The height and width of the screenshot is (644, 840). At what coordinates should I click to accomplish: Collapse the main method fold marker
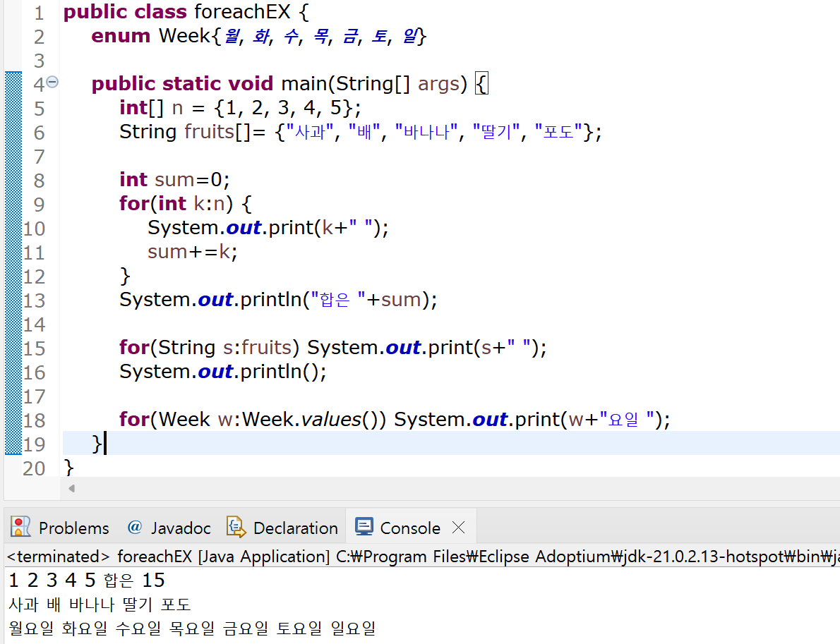pos(52,82)
